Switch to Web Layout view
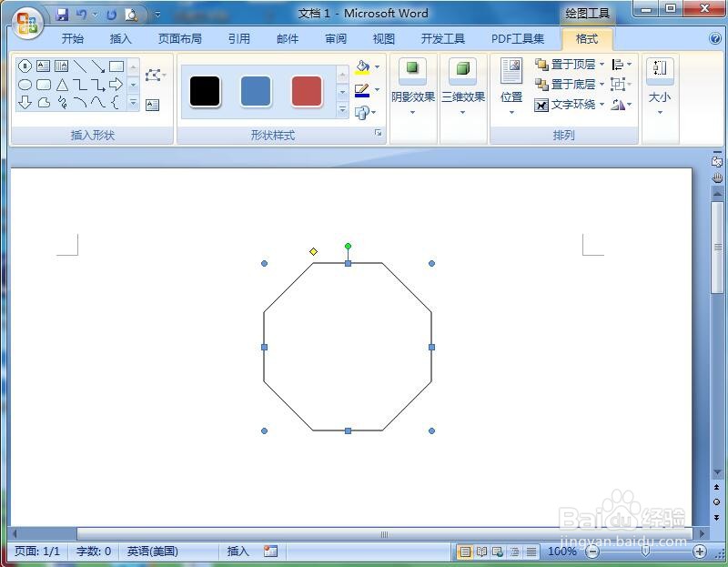Image resolution: width=728 pixels, height=567 pixels. tap(498, 552)
